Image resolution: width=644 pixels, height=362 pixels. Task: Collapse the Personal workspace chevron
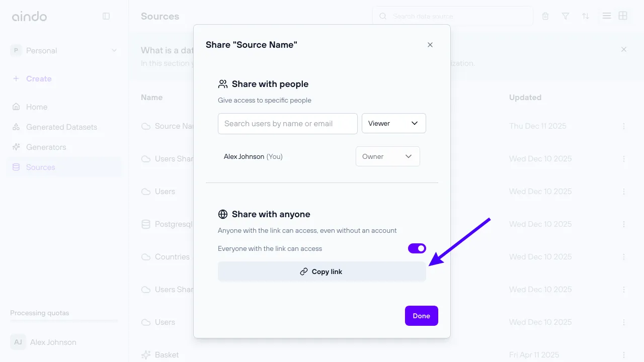tap(115, 50)
